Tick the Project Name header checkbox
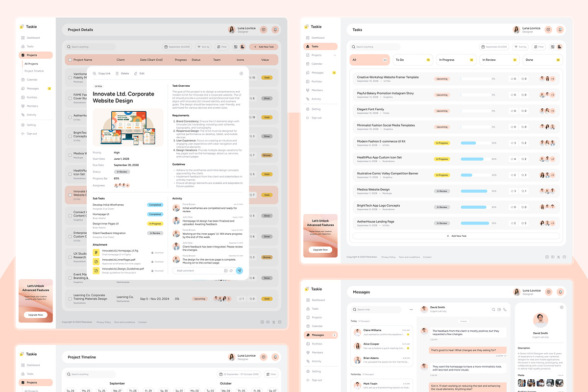588x392 pixels. 70,60
